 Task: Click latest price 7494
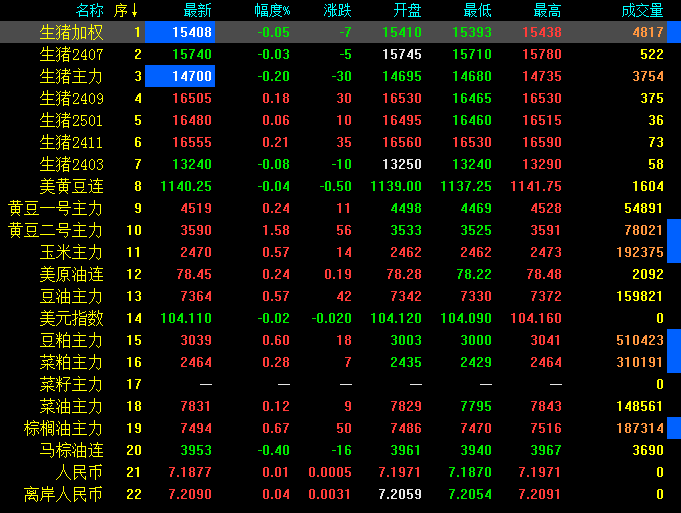click(196, 428)
